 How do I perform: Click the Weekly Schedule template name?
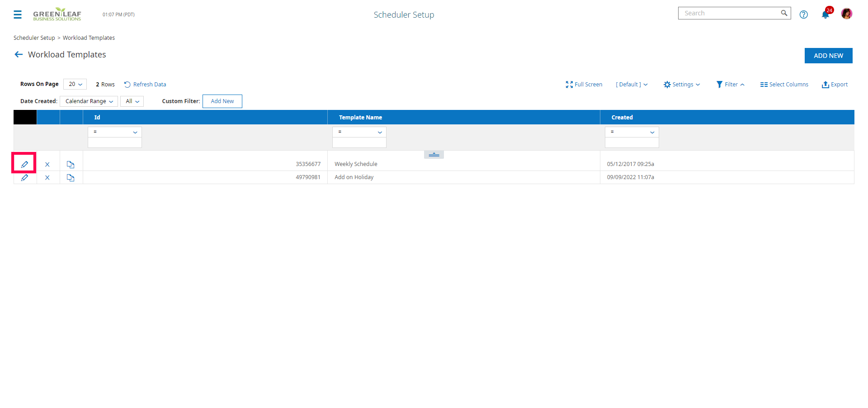[x=356, y=164]
